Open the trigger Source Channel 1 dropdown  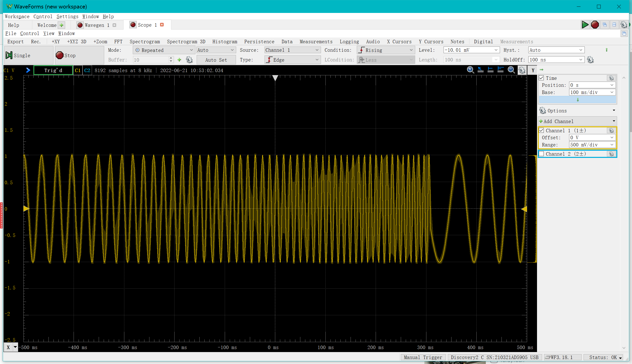coord(292,50)
